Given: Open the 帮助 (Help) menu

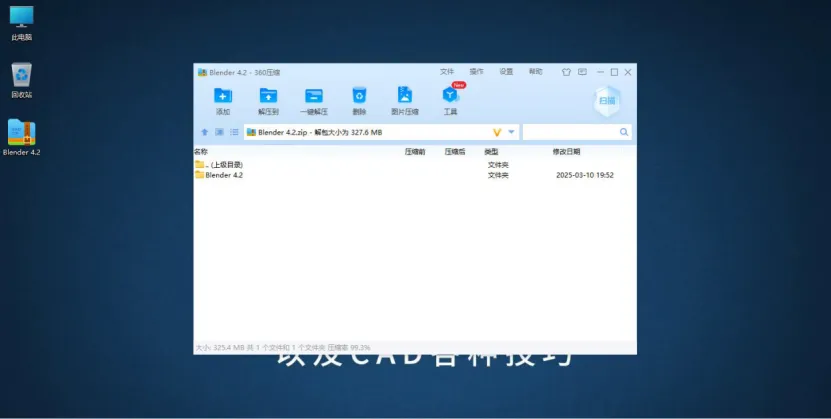Looking at the screenshot, I should click(x=536, y=72).
